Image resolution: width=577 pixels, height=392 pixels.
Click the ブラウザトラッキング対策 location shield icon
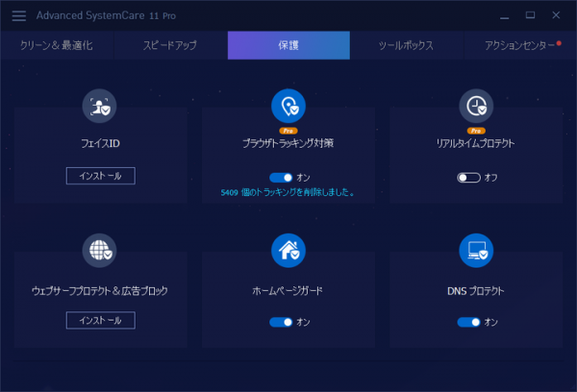tap(288, 106)
